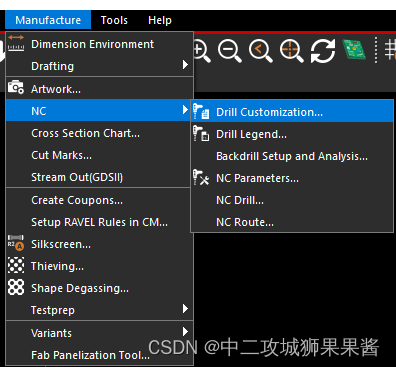Open the Manufacture menu

[48, 20]
